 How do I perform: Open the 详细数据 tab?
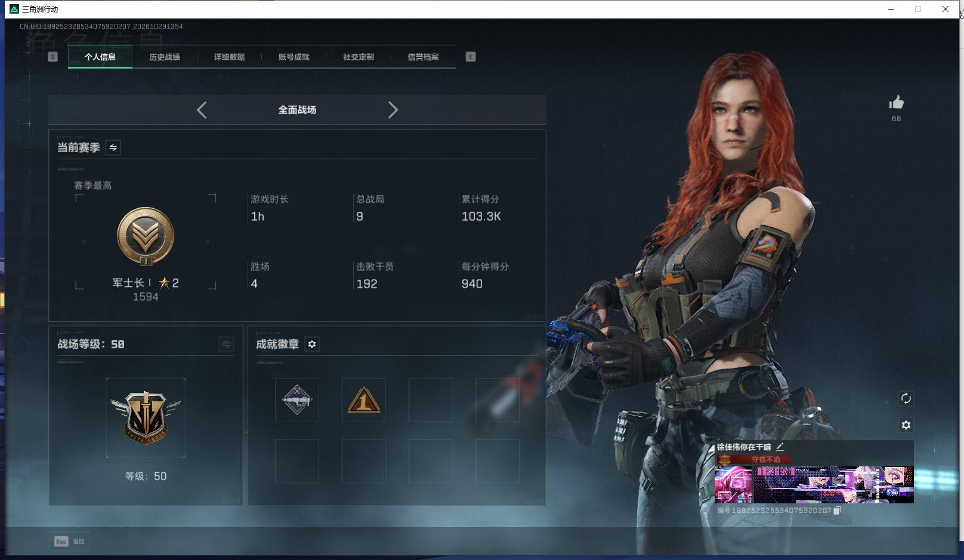pyautogui.click(x=229, y=57)
